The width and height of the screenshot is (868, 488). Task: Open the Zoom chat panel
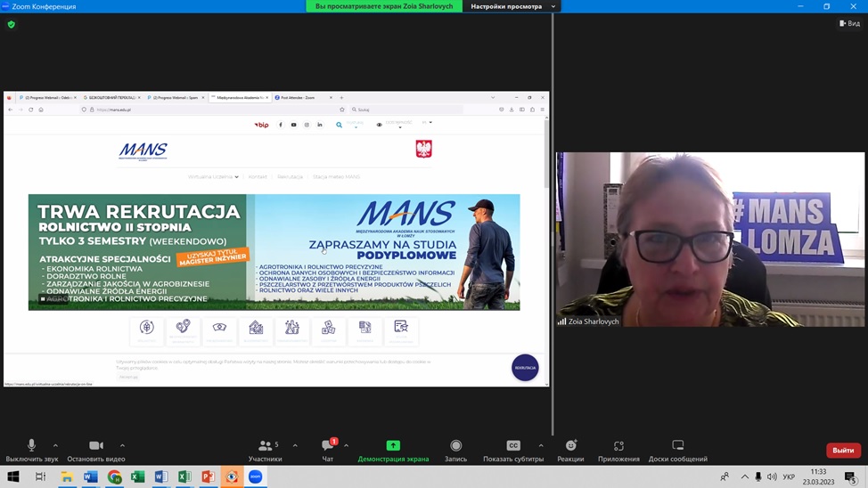click(x=328, y=451)
